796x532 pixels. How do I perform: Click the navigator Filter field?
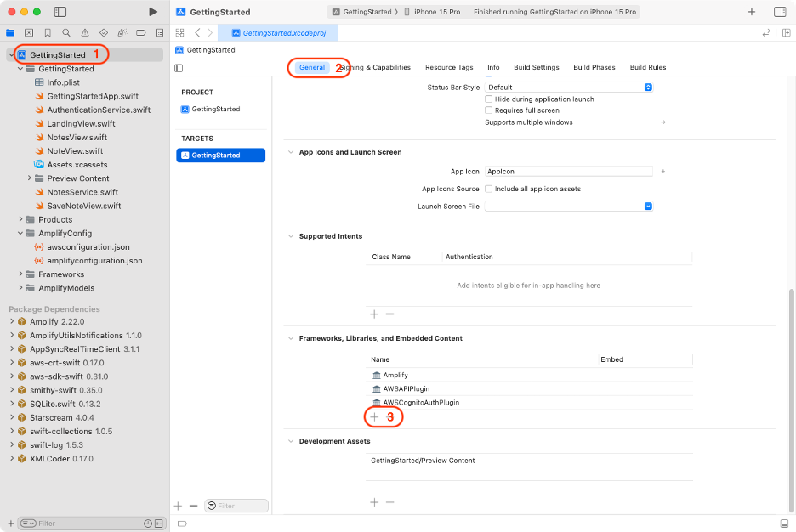click(x=93, y=524)
